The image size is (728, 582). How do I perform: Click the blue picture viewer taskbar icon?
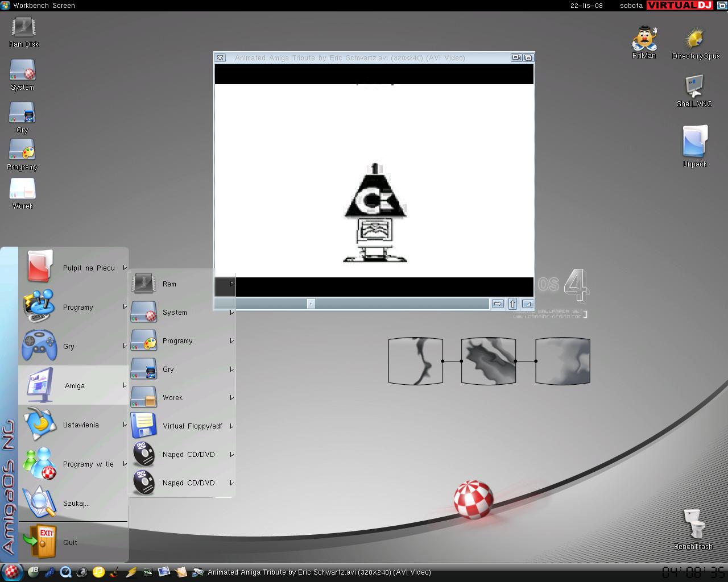point(164,572)
